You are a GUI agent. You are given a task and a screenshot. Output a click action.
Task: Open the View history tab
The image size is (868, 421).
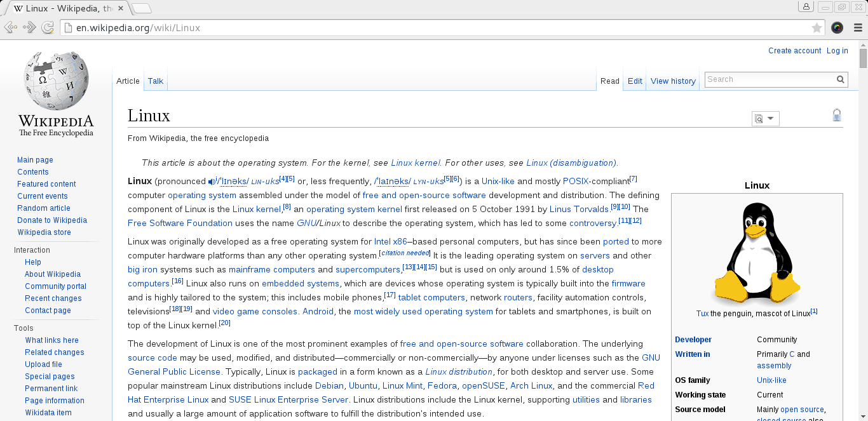click(x=673, y=81)
